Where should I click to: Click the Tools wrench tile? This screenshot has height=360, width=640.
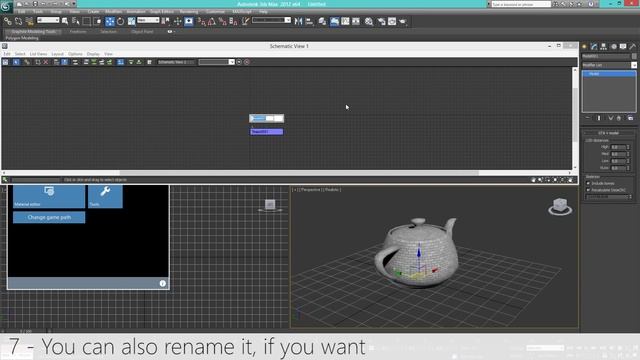click(105, 196)
